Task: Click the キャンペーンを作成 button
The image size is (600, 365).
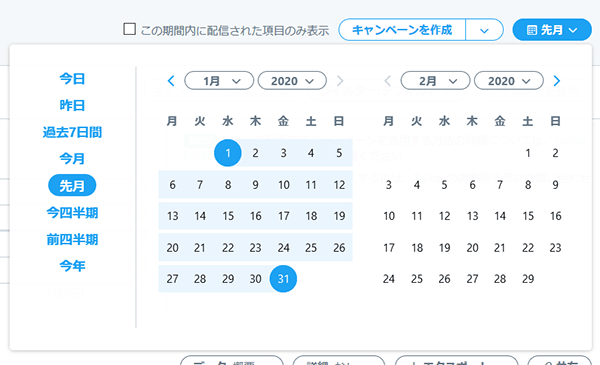Action: (402, 30)
